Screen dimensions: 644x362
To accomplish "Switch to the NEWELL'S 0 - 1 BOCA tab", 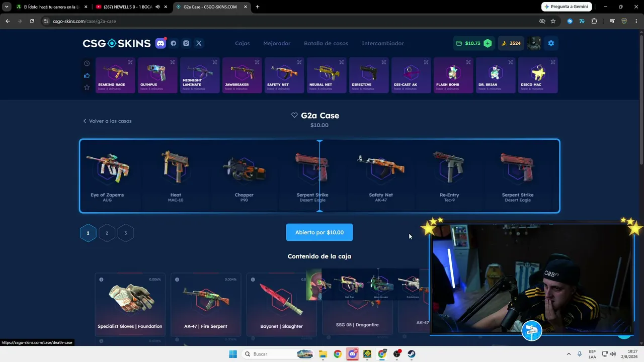I will [131, 7].
